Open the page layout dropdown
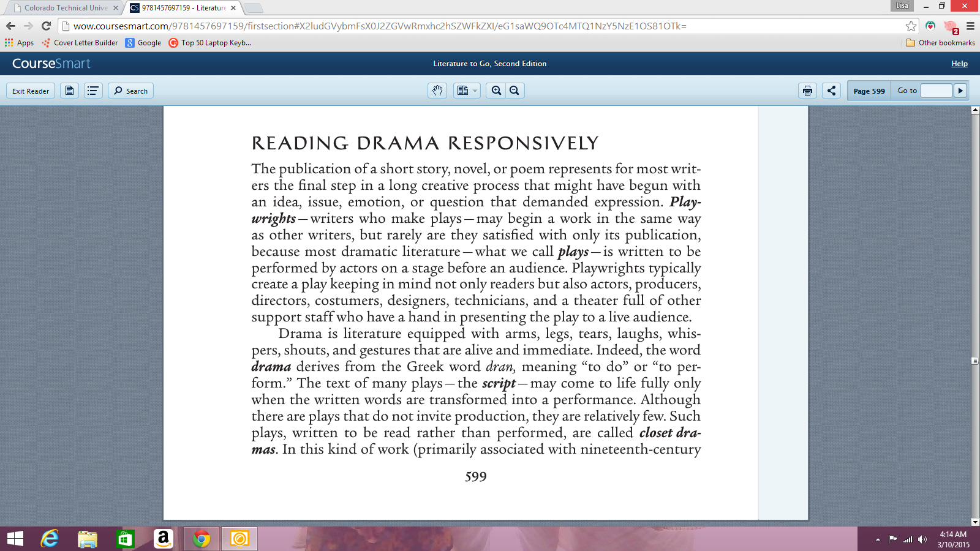This screenshot has width=980, height=551. click(x=467, y=91)
